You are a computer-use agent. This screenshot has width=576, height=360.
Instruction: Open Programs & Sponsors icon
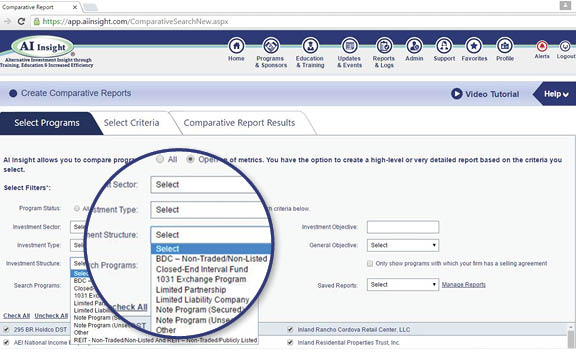coord(271,46)
